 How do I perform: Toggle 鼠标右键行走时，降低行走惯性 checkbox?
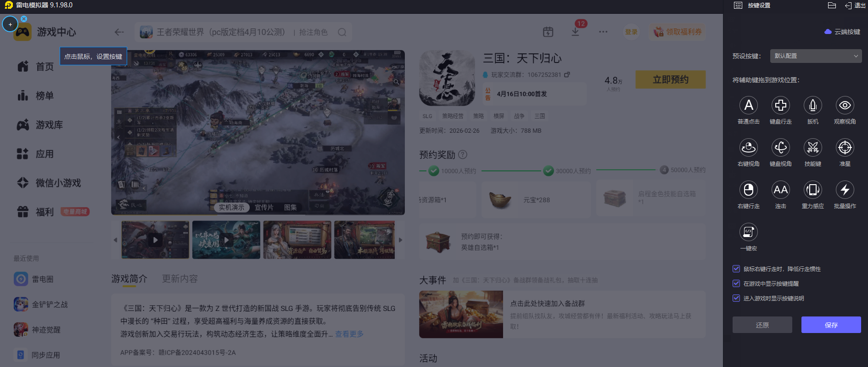[736, 269]
